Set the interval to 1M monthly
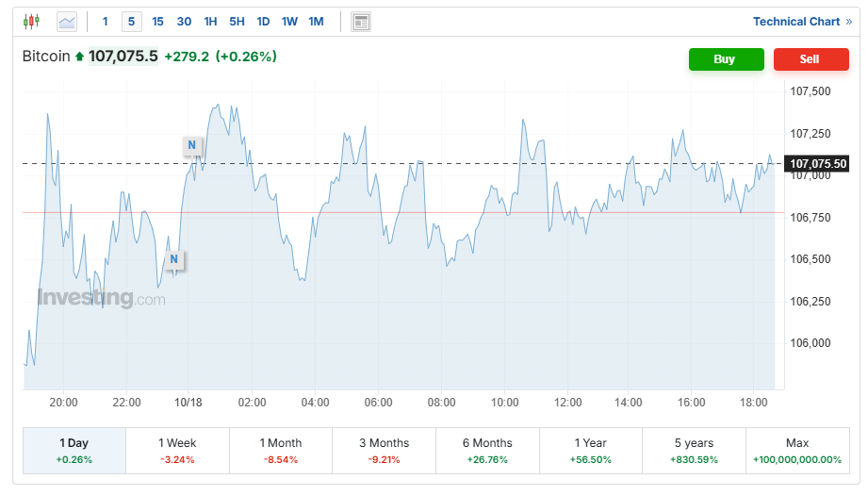Viewport: 868px width, 495px height. [x=316, y=21]
